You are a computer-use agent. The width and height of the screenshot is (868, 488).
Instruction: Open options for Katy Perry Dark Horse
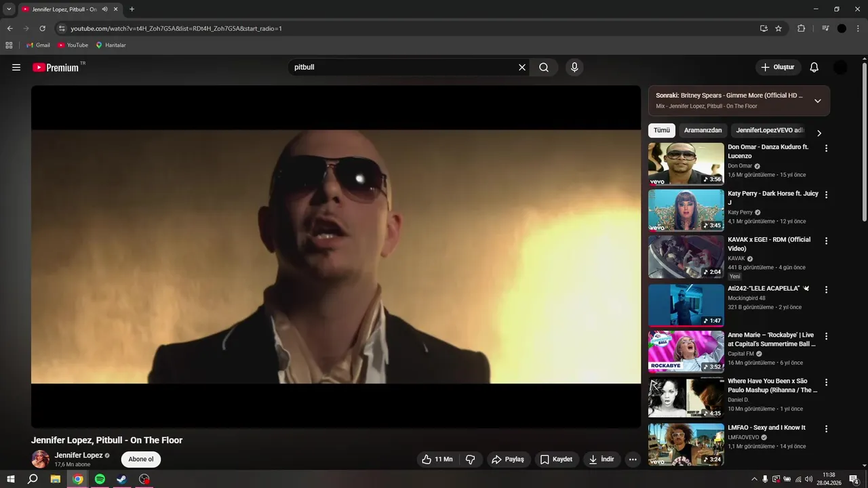[x=826, y=195]
